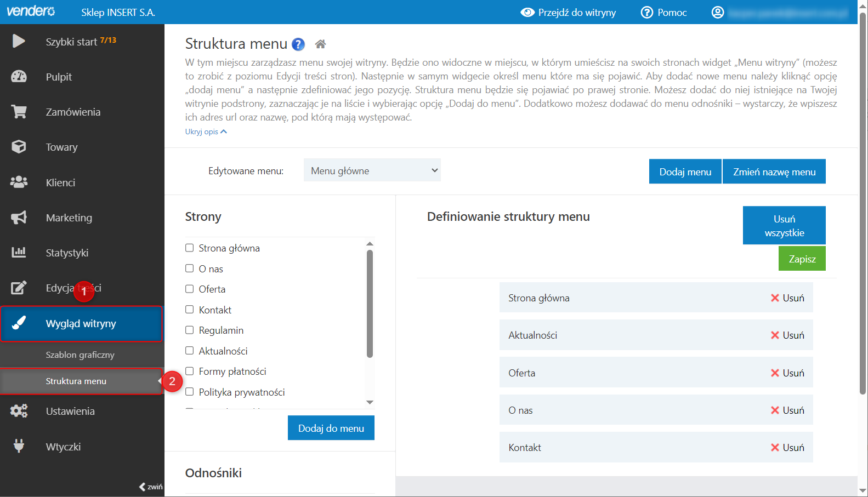The width and height of the screenshot is (868, 497).
Task: Open Szablon graficzny submenu item
Action: [x=80, y=355]
